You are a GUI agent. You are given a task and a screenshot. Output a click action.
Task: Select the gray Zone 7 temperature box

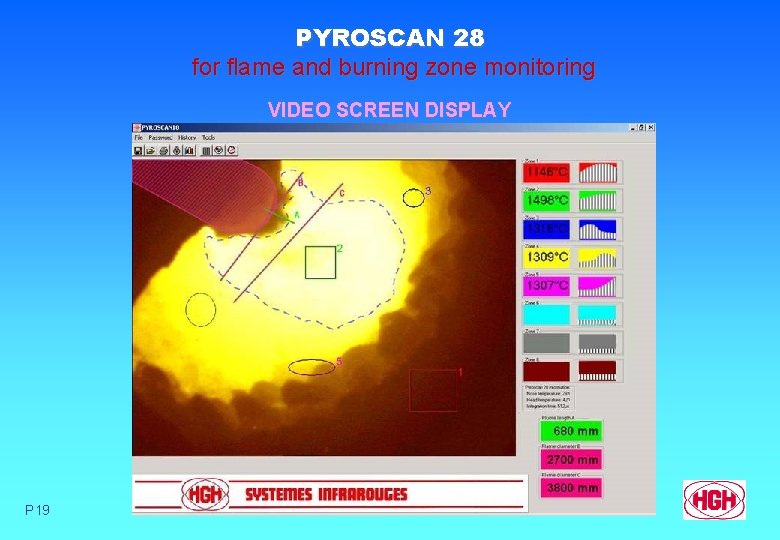tap(546, 343)
